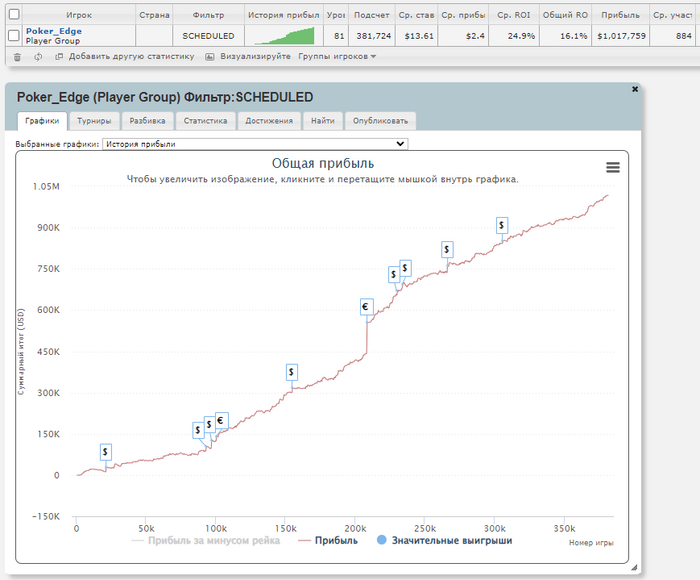The width and height of the screenshot is (700, 580).
Task: Click the $ win marker near 265k games
Action: coord(447,249)
